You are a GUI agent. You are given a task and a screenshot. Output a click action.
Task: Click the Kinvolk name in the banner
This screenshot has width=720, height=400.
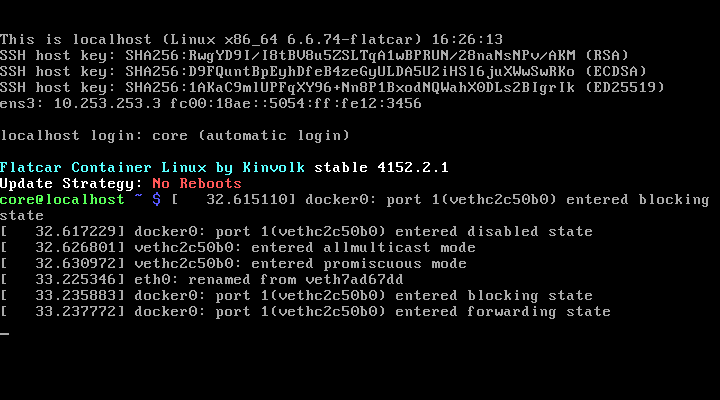[273, 167]
